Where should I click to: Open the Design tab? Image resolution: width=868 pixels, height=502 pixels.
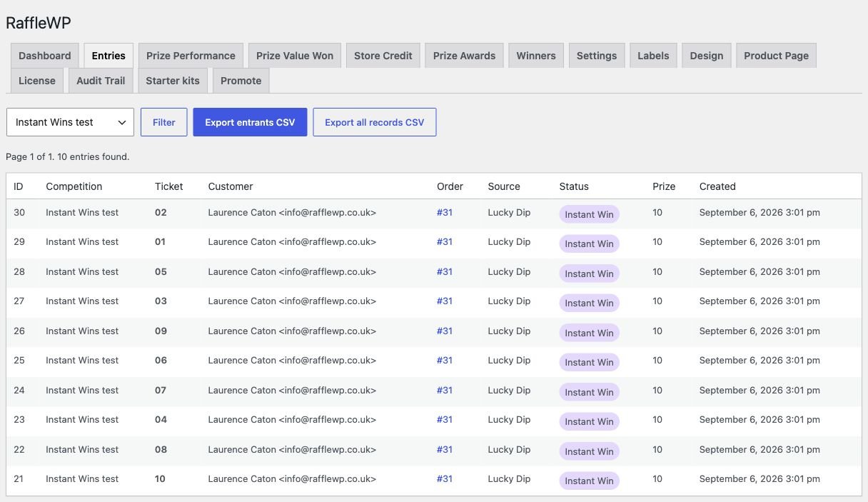(707, 56)
